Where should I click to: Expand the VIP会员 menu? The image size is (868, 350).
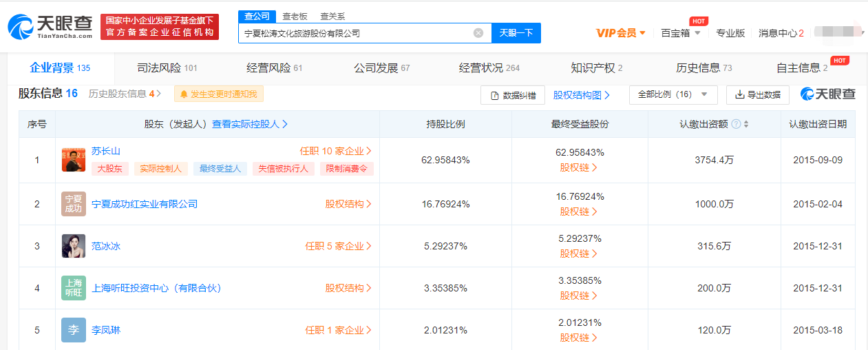[620, 33]
